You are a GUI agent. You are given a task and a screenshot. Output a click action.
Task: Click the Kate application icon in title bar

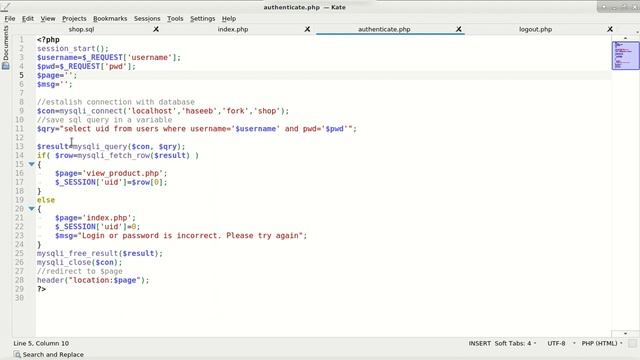[x=6, y=6]
